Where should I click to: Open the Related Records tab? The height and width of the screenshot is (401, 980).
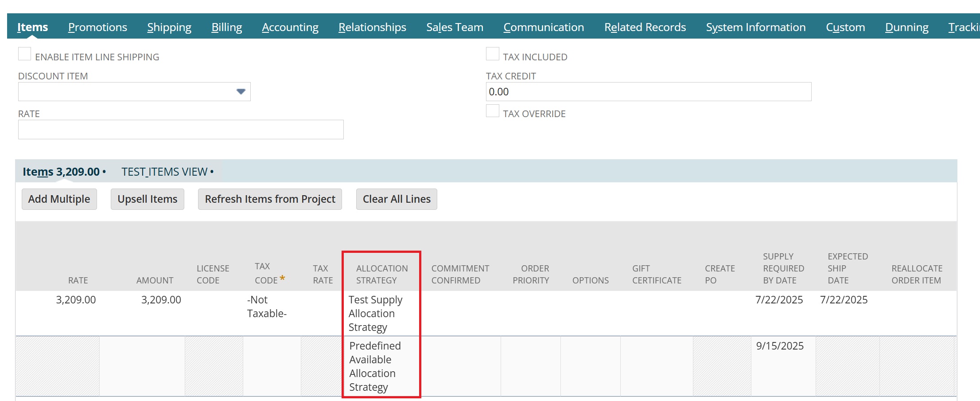click(x=645, y=27)
